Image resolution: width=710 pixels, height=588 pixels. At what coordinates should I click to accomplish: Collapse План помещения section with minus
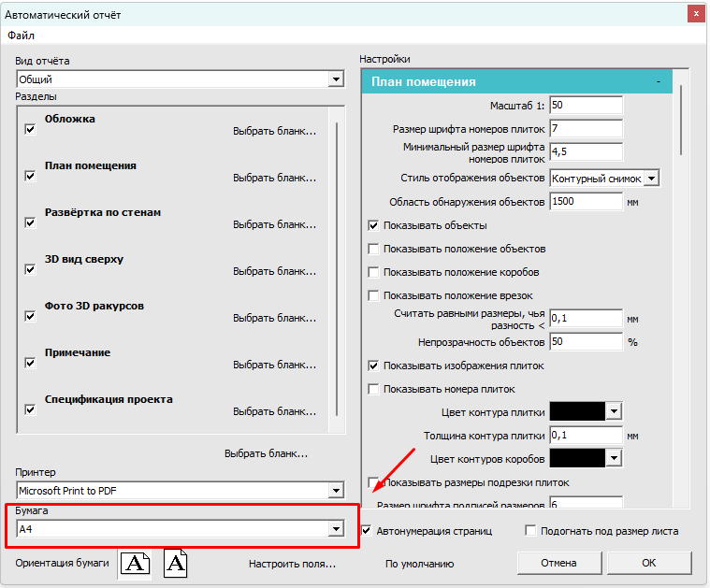coord(658,81)
